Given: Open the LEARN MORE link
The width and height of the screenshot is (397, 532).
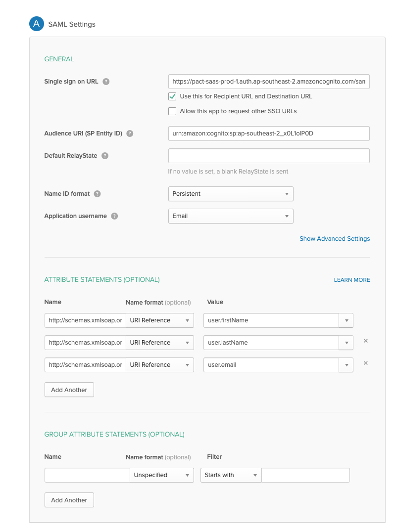Looking at the screenshot, I should tap(351, 280).
